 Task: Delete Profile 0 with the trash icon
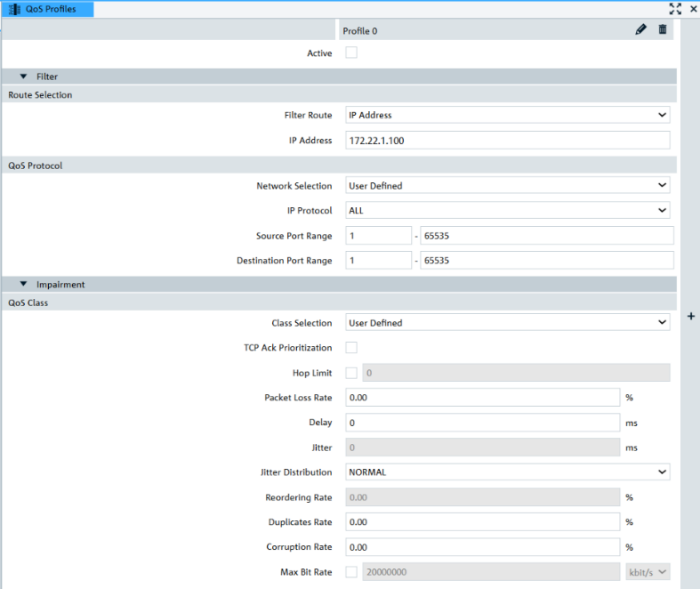663,29
